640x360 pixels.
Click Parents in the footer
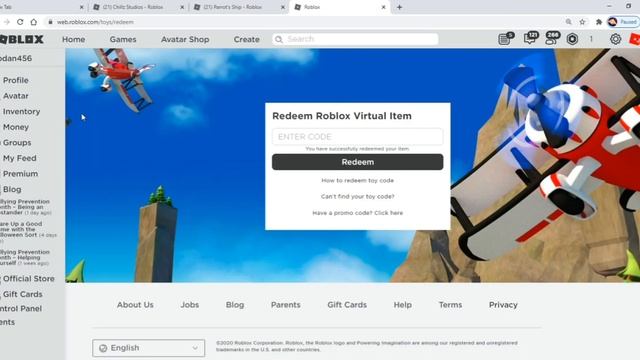(x=286, y=305)
